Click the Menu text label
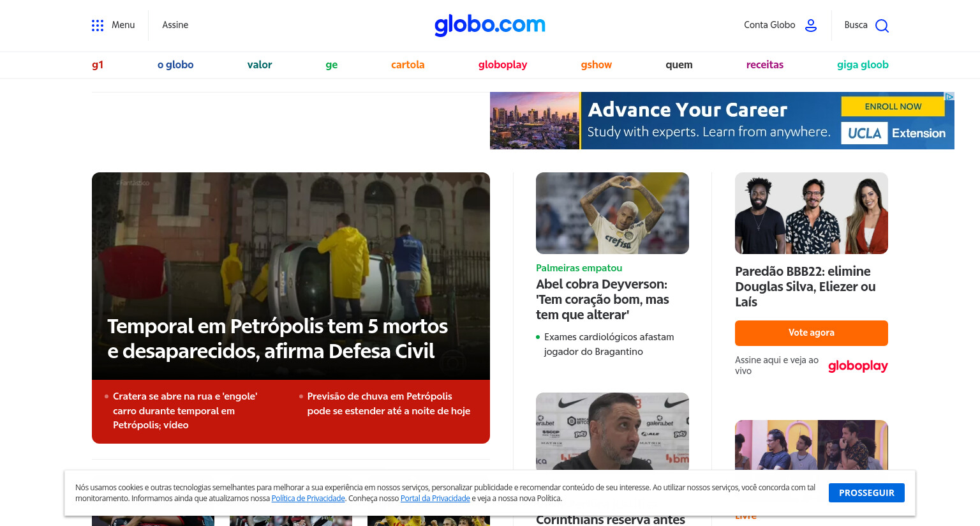 123,25
